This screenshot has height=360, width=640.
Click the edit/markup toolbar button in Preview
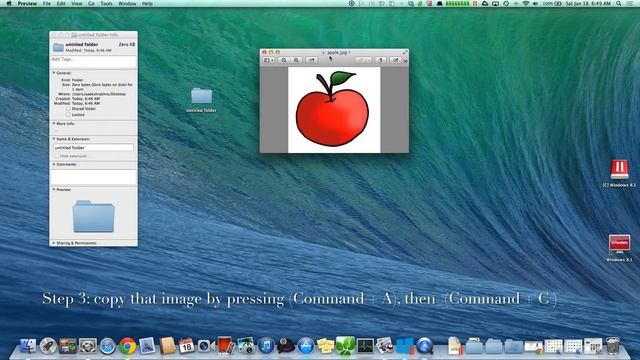pos(395,60)
